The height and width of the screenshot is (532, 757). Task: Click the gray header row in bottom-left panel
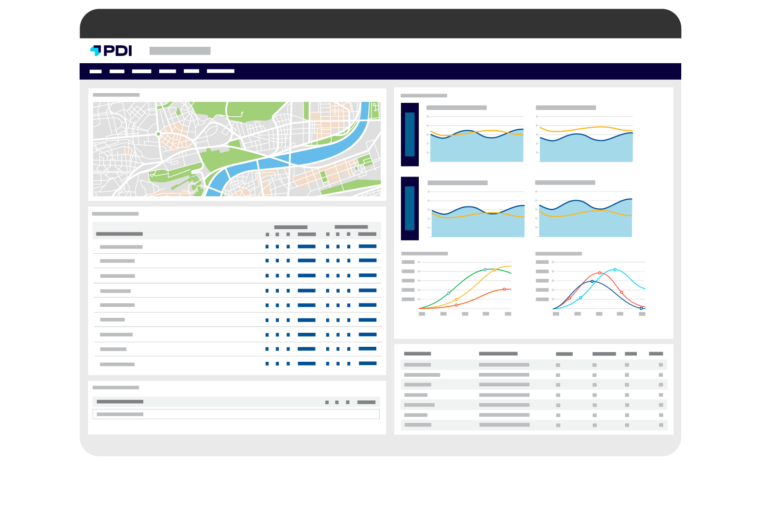(236, 402)
